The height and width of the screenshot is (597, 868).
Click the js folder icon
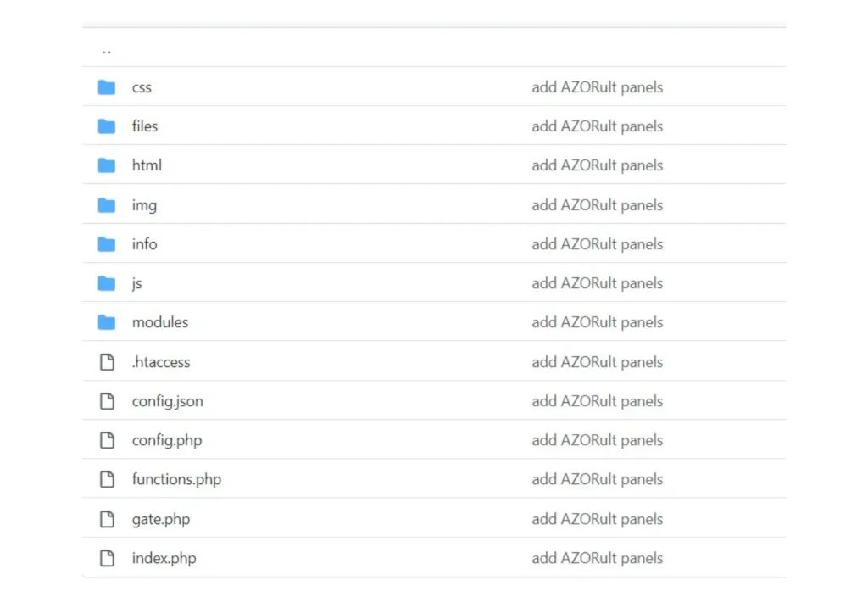107,283
